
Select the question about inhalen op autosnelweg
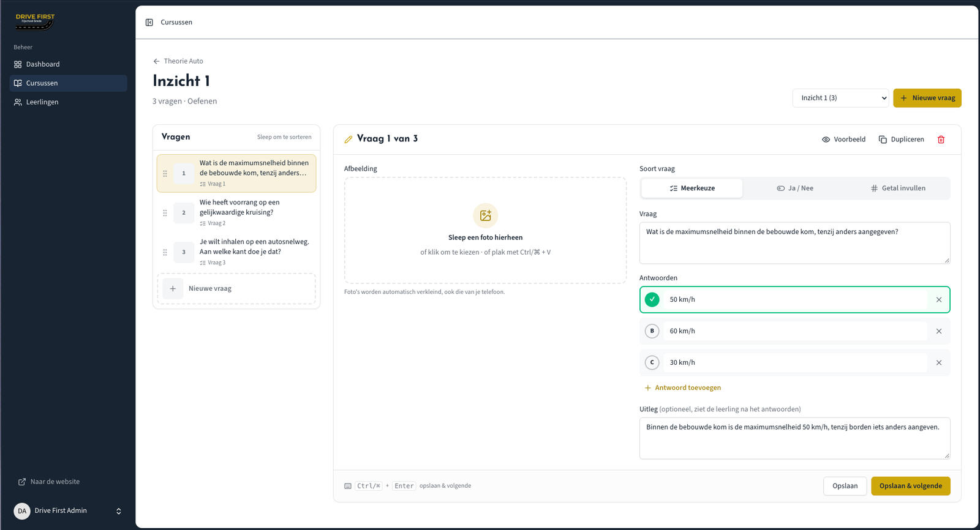click(236, 252)
